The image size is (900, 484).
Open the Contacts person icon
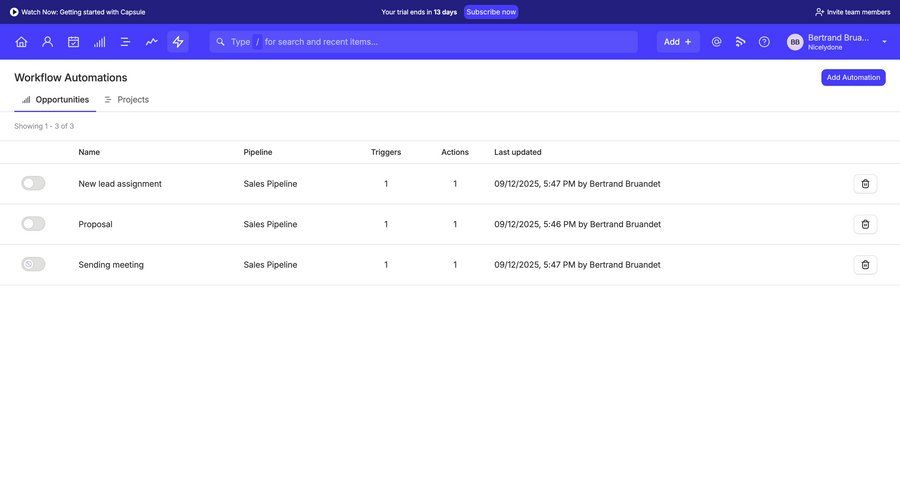point(47,42)
